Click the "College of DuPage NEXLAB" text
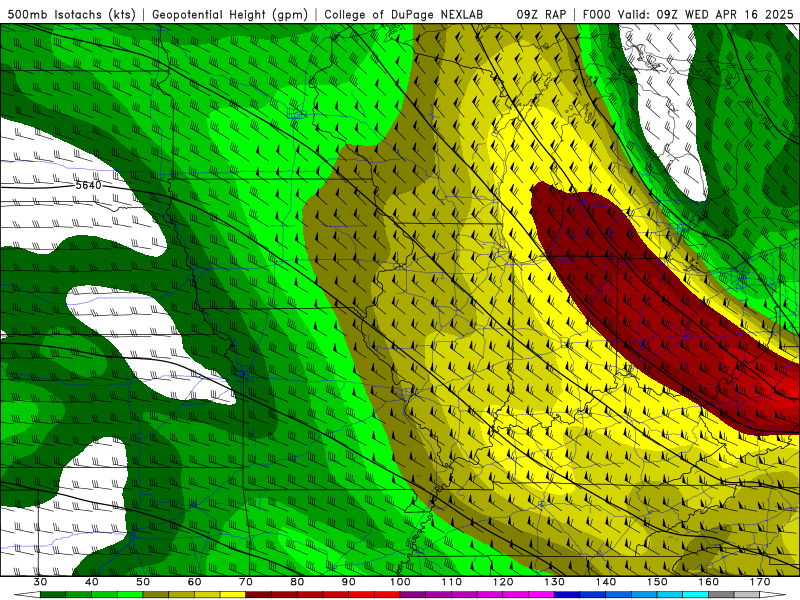 coord(403,14)
